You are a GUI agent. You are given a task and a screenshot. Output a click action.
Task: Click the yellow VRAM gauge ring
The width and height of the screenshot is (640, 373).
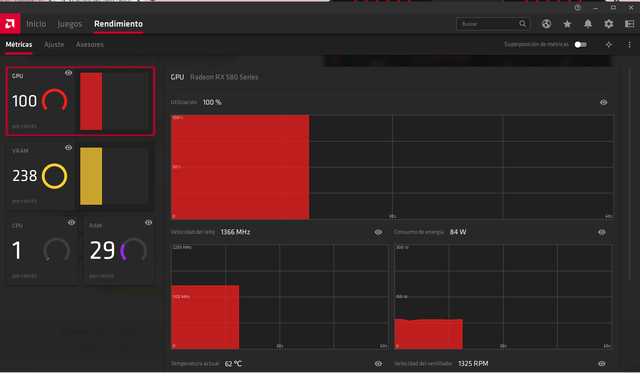tap(55, 176)
